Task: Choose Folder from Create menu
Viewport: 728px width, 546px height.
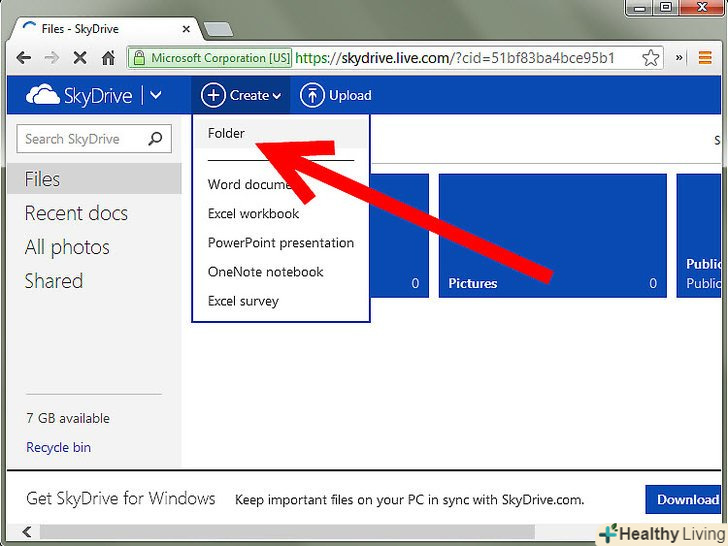Action: coord(281,133)
